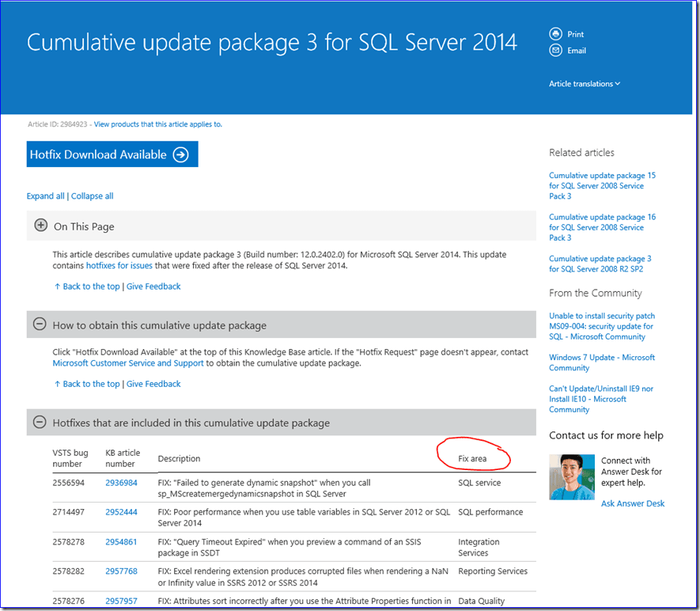
Task: Click the From the Community heading
Action: pyautogui.click(x=596, y=293)
